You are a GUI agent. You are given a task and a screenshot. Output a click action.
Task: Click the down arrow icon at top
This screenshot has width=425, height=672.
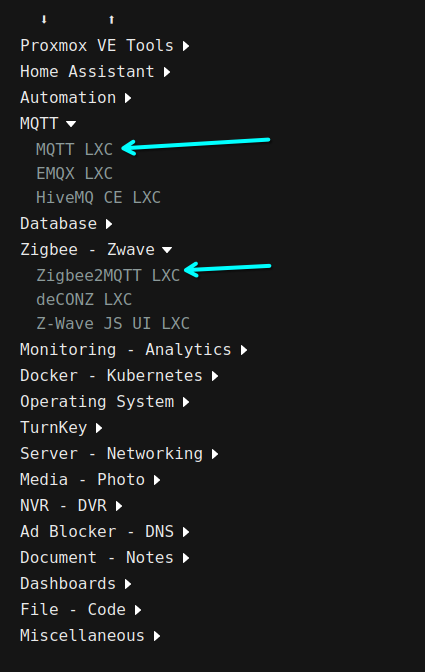44,19
